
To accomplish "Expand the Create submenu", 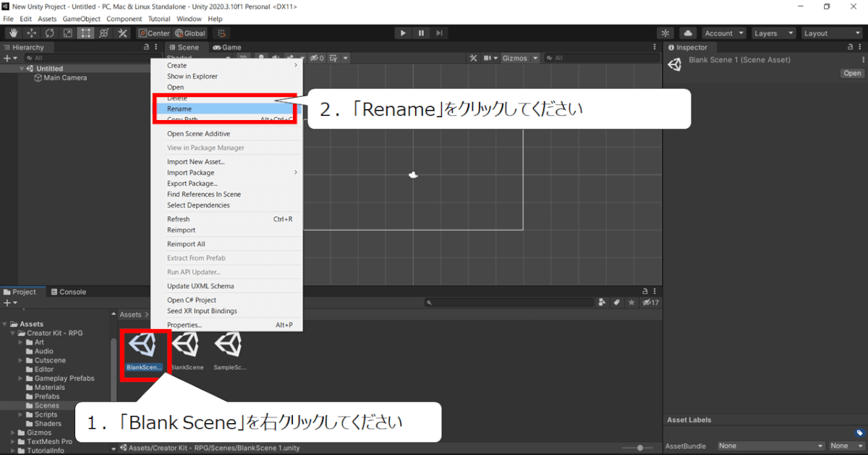I will 226,65.
